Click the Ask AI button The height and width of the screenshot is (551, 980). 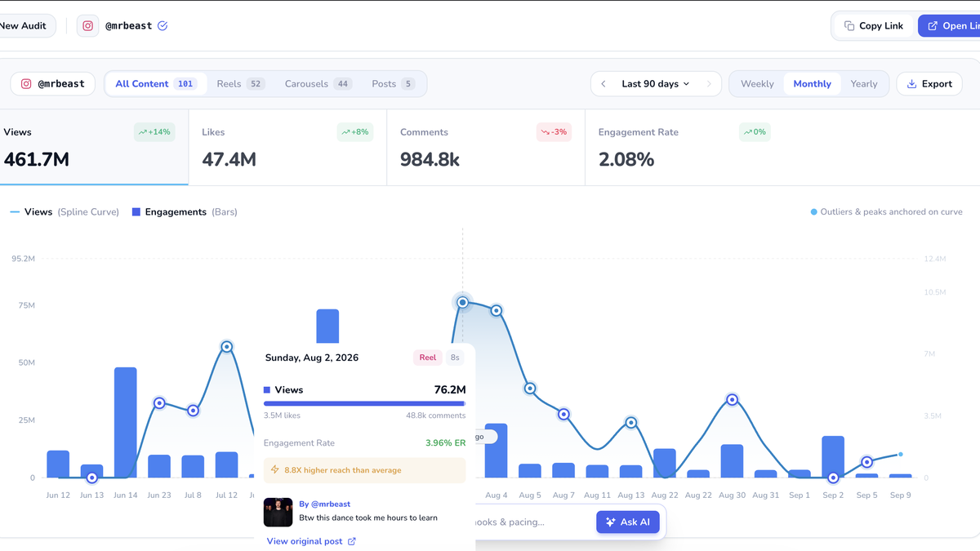(x=628, y=522)
